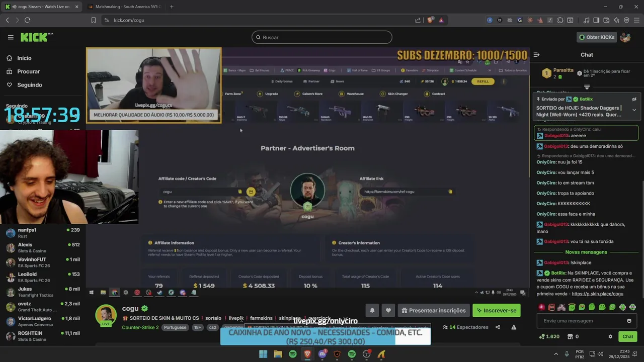Screen dimensions: 644x362
Task: Expand the pinned BotRix message
Action: click(x=634, y=110)
